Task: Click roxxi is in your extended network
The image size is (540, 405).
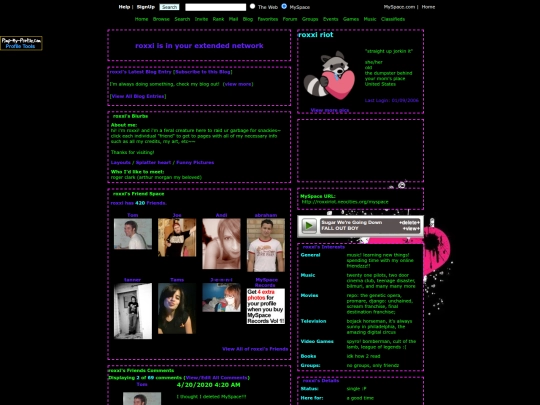Action: tap(199, 46)
